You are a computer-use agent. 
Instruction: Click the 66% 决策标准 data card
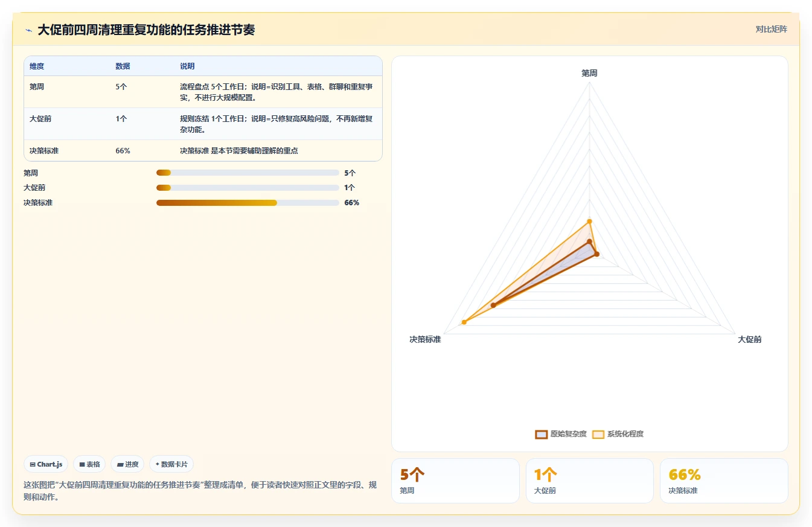point(724,481)
